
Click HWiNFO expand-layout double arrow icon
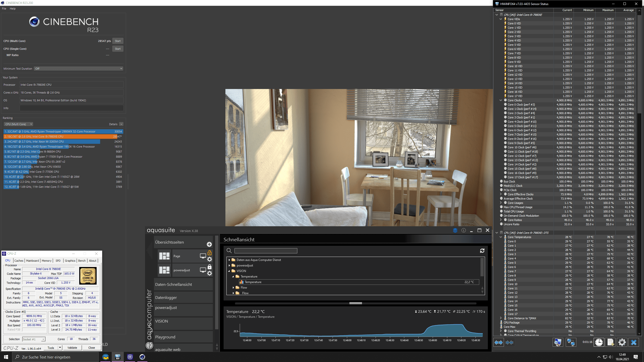[498, 342]
